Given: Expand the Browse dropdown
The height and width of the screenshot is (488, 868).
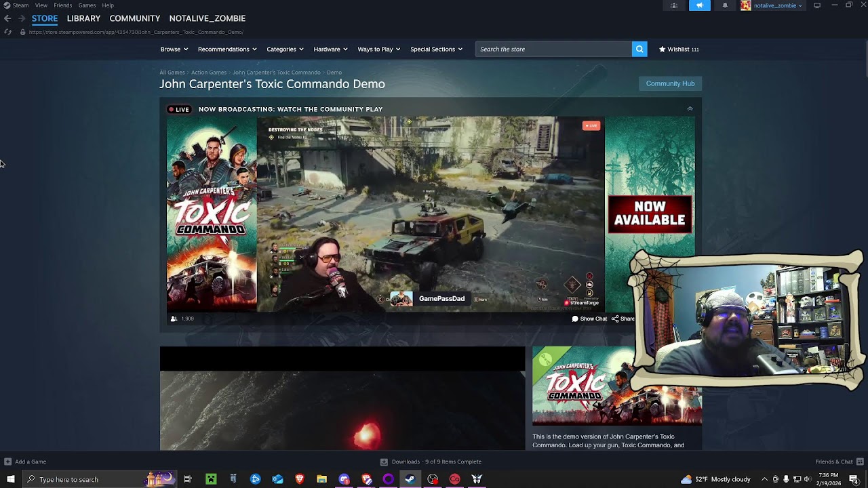Looking at the screenshot, I should [x=174, y=49].
